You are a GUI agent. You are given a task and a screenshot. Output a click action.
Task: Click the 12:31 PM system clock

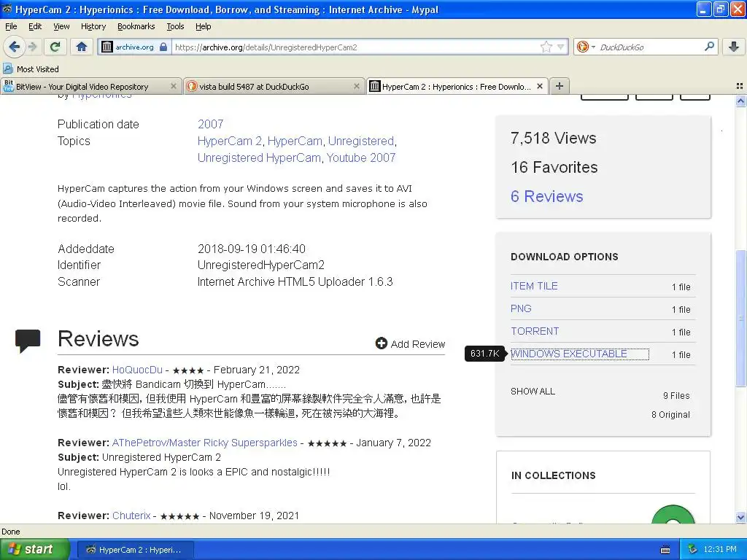pyautogui.click(x=720, y=550)
